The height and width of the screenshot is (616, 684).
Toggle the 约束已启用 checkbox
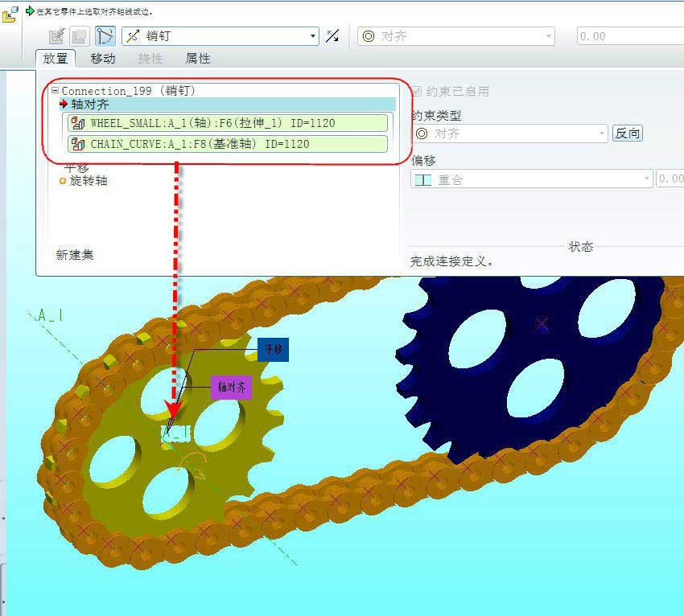tap(418, 91)
